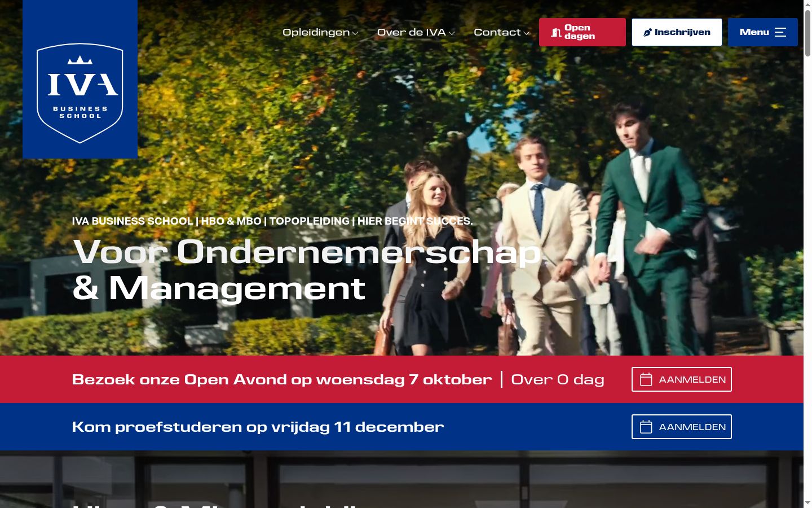Go to the Open dagen page
The height and width of the screenshot is (508, 812).
(x=582, y=32)
